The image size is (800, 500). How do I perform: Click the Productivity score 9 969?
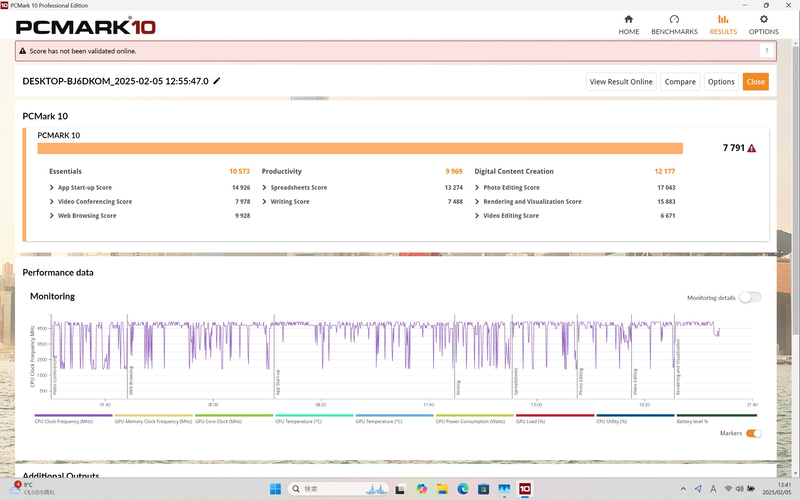454,171
